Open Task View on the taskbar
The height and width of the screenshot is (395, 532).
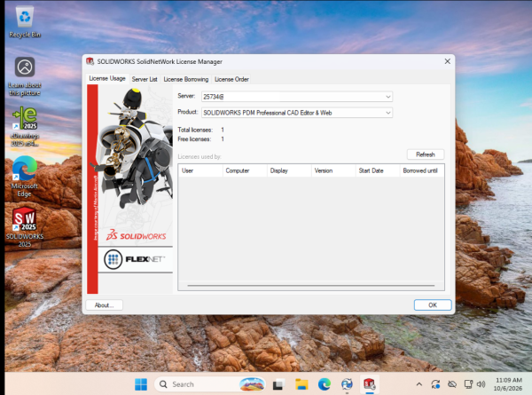pyautogui.click(x=278, y=384)
